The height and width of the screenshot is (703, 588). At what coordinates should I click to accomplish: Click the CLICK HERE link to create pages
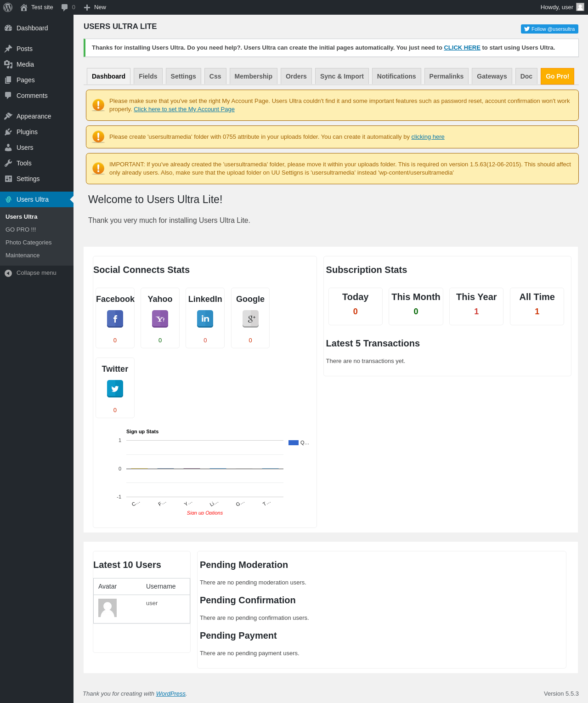(x=462, y=48)
